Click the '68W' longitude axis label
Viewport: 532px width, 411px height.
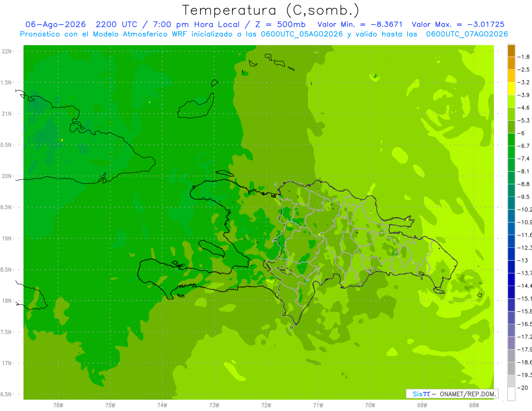tap(474, 405)
